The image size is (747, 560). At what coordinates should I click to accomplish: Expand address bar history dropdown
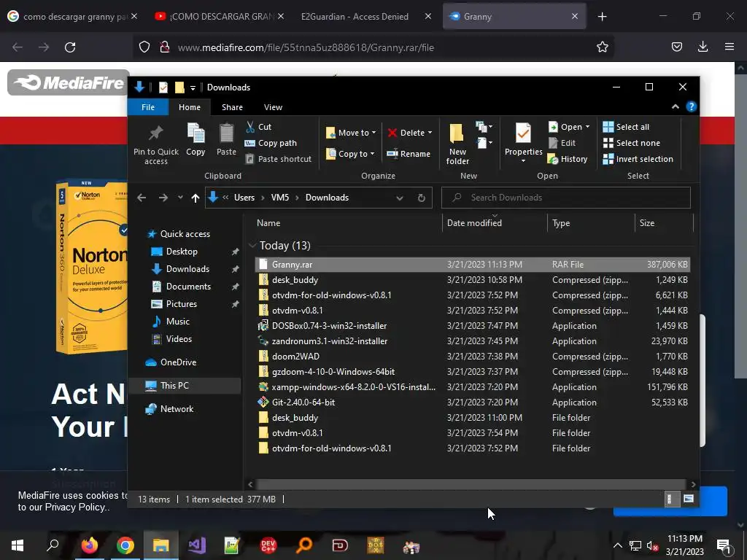tap(400, 198)
